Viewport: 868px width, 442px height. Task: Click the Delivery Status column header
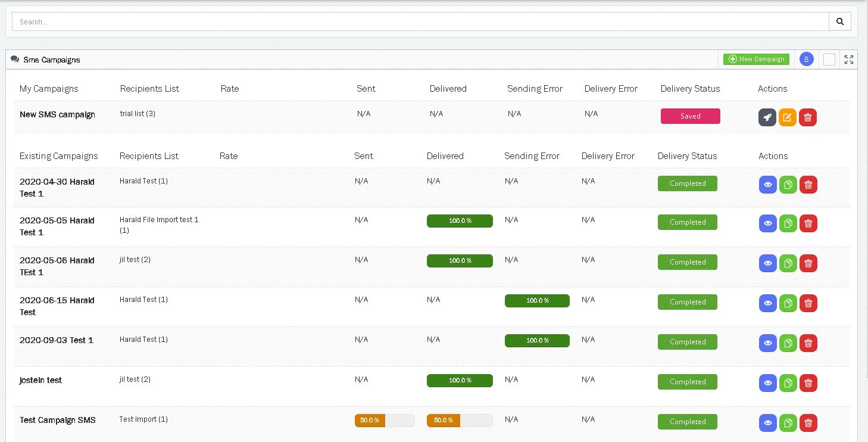(x=690, y=89)
